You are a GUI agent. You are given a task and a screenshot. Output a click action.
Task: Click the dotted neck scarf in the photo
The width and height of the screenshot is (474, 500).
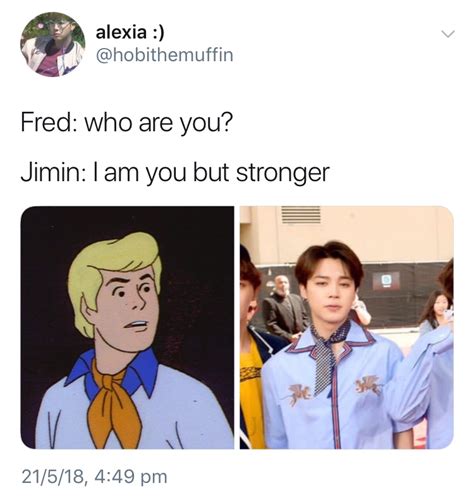point(327,355)
